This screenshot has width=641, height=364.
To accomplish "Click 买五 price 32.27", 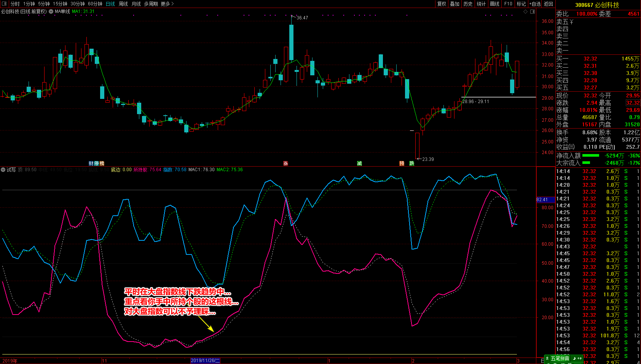I will 590,87.
